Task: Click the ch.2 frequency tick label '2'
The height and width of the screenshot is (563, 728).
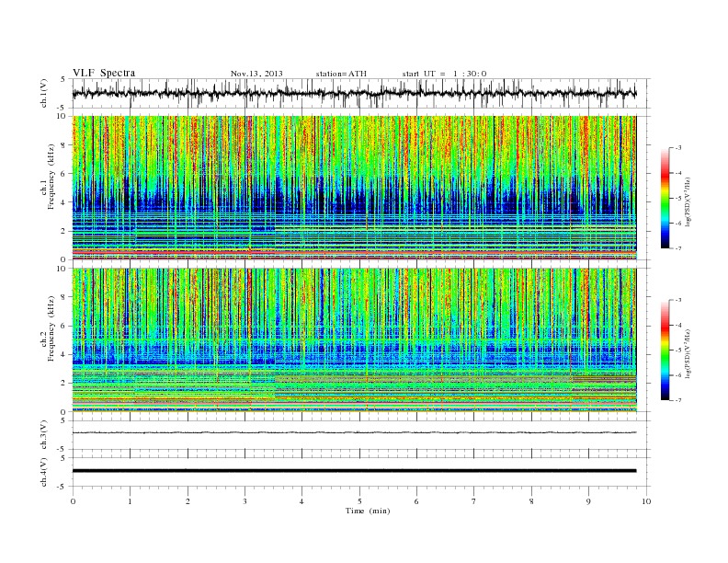Action: click(x=63, y=384)
